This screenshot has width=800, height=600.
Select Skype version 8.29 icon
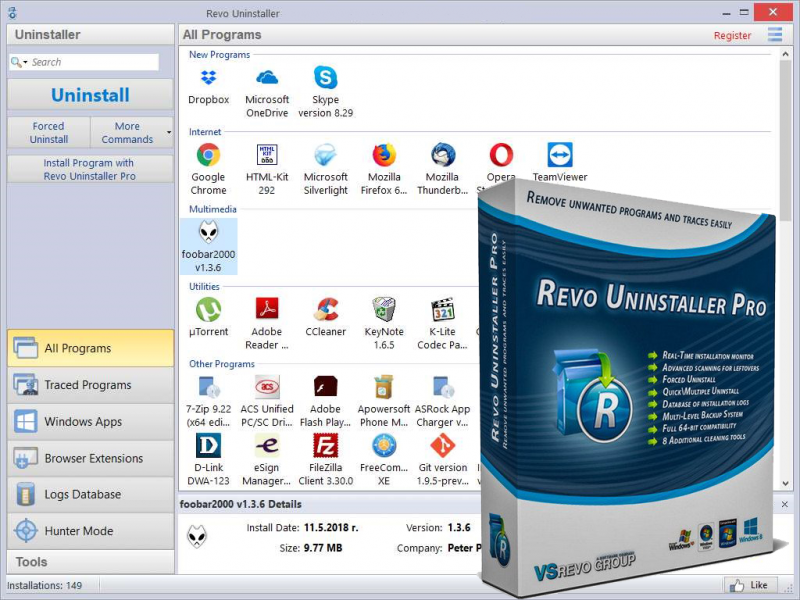(x=326, y=78)
